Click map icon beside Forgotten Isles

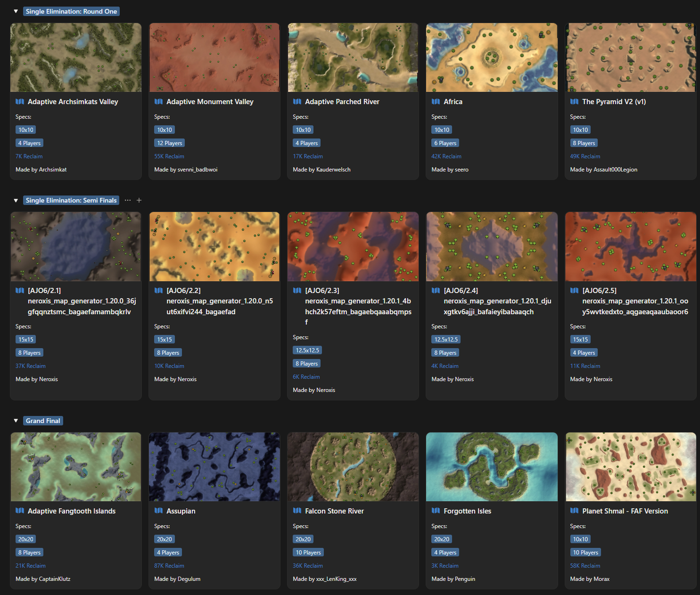click(436, 511)
